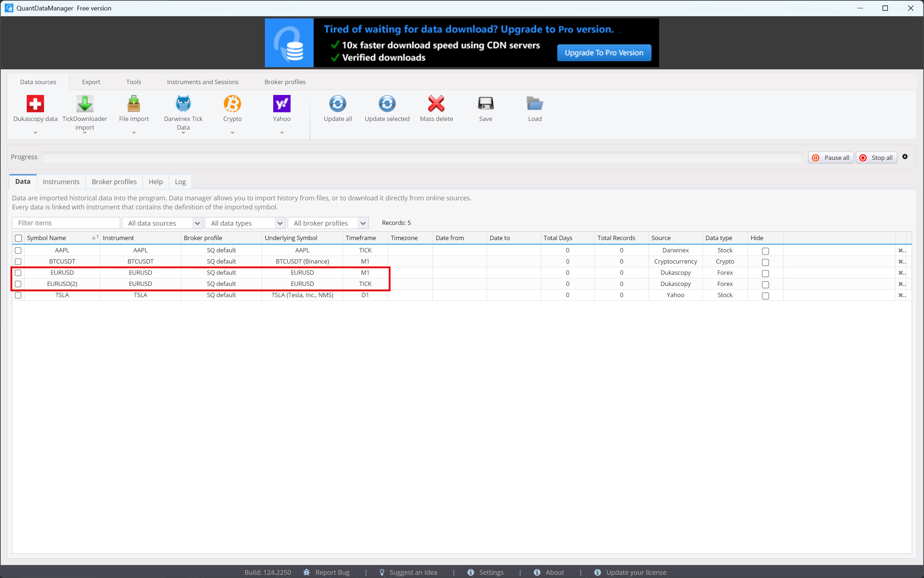Click Upgrade To Pro Version button
The width and height of the screenshot is (924, 578).
604,53
